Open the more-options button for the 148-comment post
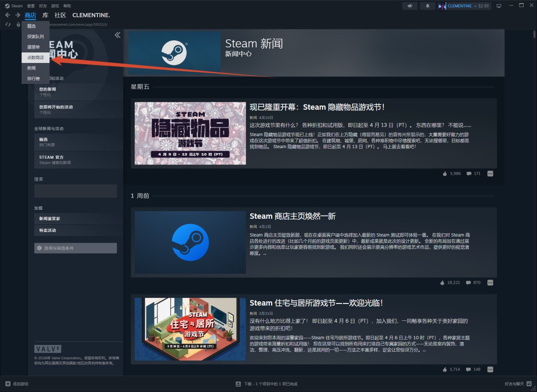The height and width of the screenshot is (392, 537). pos(490,369)
